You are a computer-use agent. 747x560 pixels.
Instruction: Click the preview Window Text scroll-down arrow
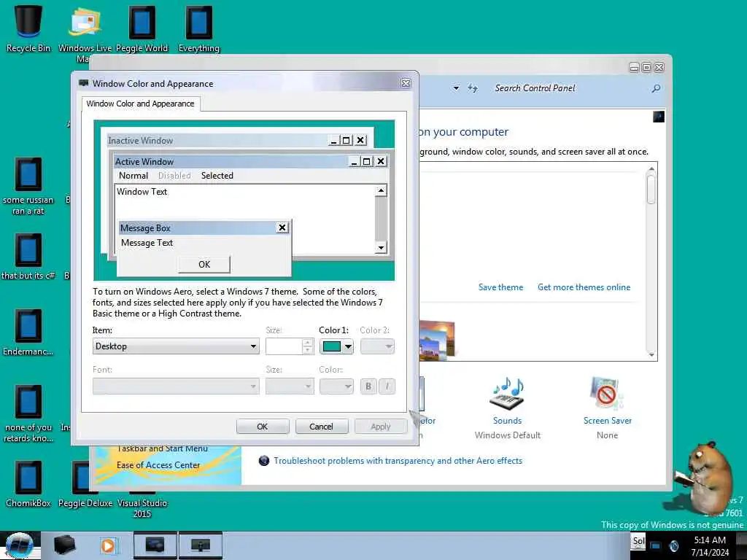point(381,248)
